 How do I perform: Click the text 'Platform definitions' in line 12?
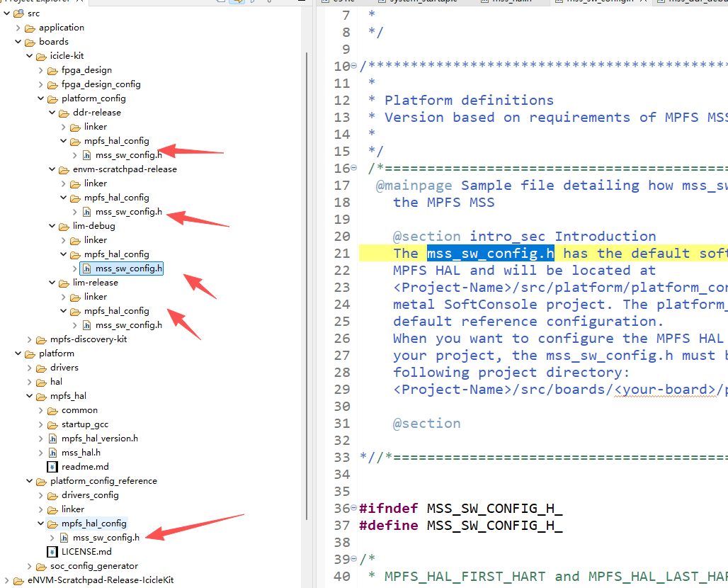pos(469,101)
